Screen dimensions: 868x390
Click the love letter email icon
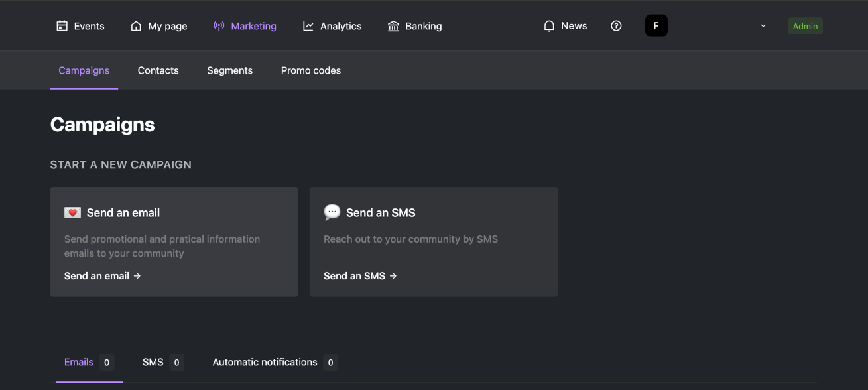[72, 212]
